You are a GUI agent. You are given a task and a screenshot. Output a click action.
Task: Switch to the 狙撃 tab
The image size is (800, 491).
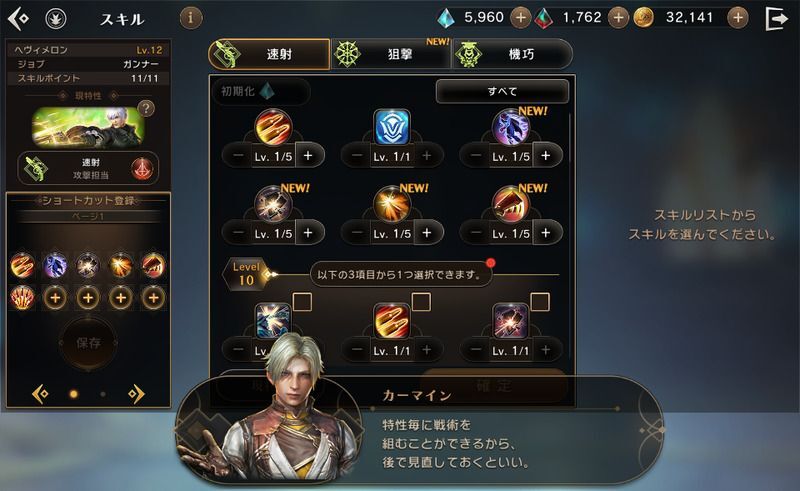click(x=390, y=54)
